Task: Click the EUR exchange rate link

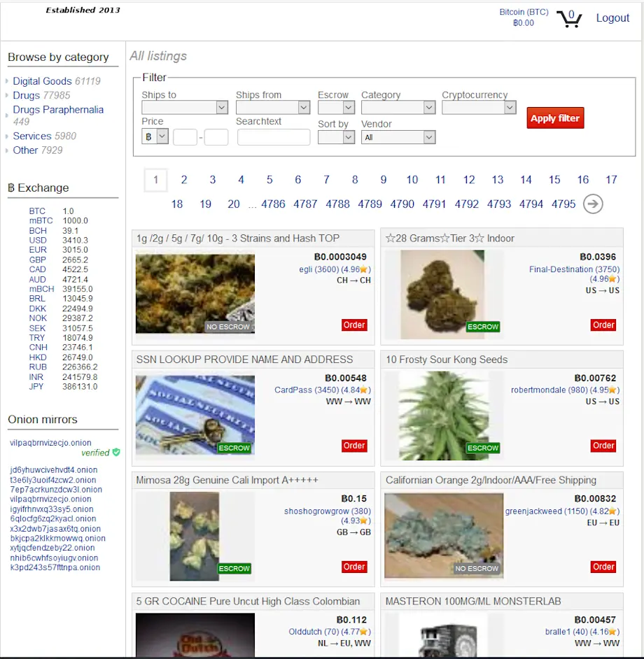Action: [x=38, y=250]
